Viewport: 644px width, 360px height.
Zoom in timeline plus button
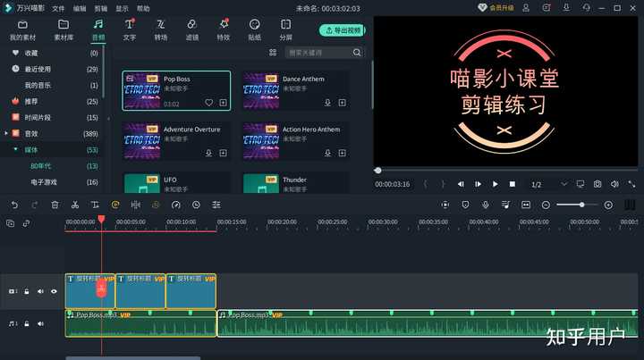608,205
